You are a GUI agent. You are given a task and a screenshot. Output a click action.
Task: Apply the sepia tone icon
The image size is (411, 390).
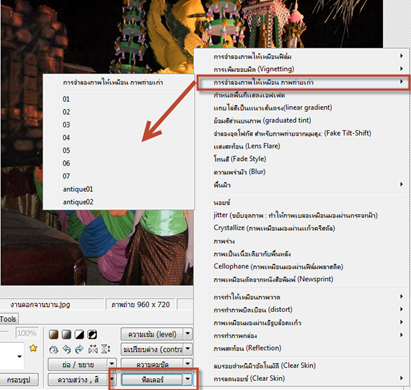point(54,334)
